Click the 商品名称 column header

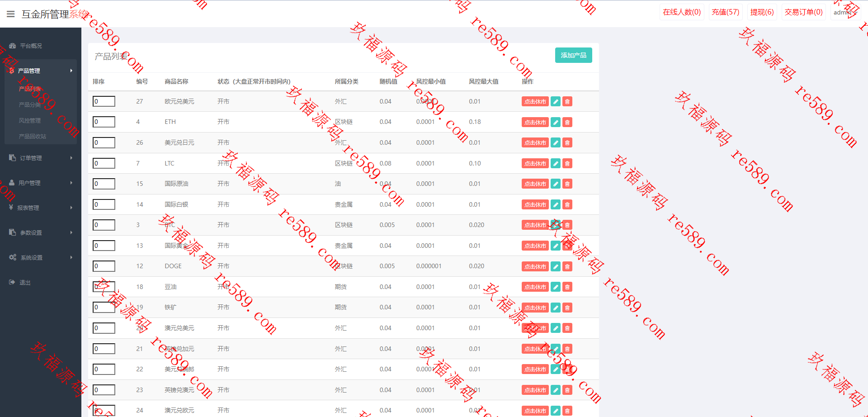176,81
